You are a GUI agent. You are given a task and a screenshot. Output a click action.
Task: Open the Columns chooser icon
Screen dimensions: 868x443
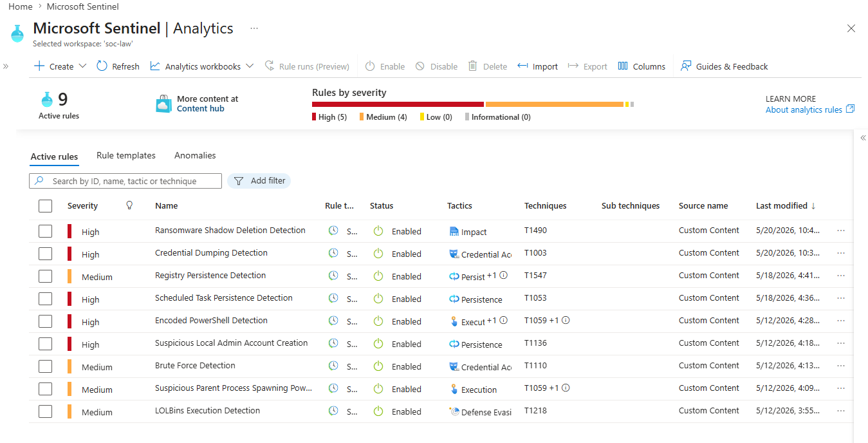coord(623,66)
